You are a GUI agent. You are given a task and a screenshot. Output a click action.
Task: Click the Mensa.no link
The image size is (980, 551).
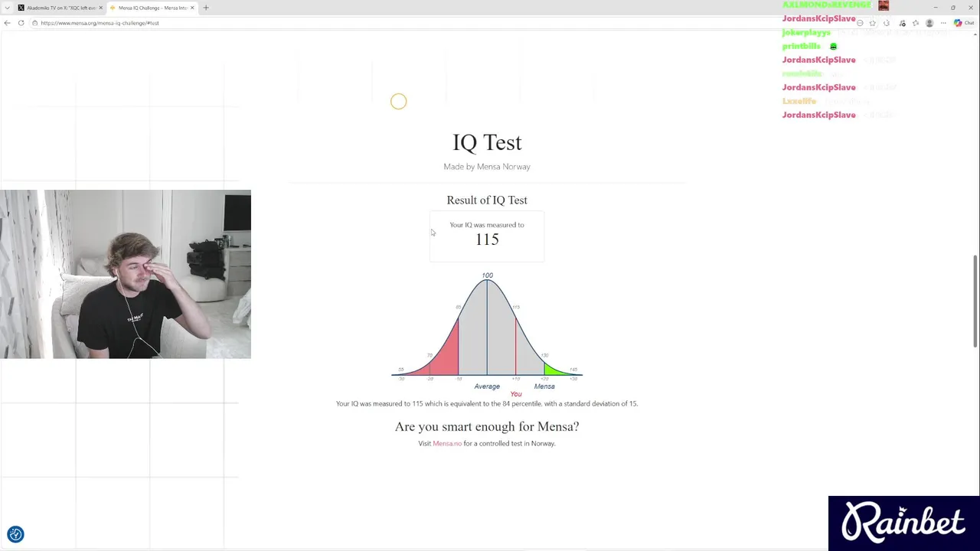[447, 444]
